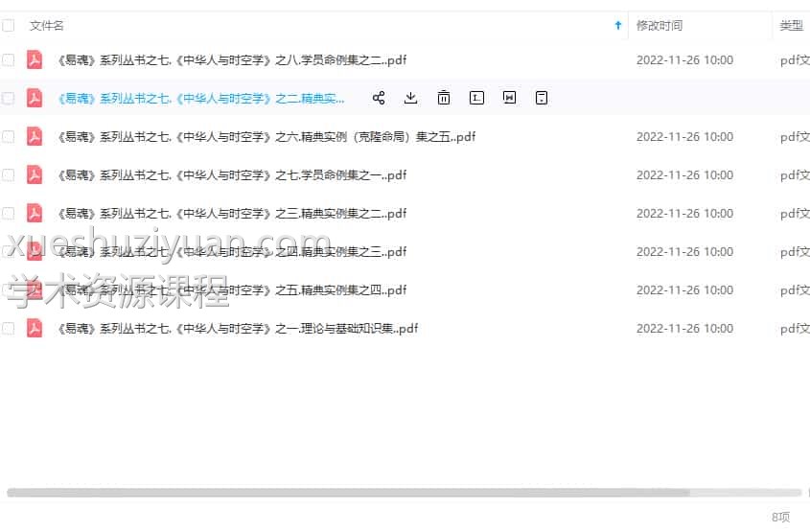Click the share icon on the highlighted row

click(x=379, y=98)
